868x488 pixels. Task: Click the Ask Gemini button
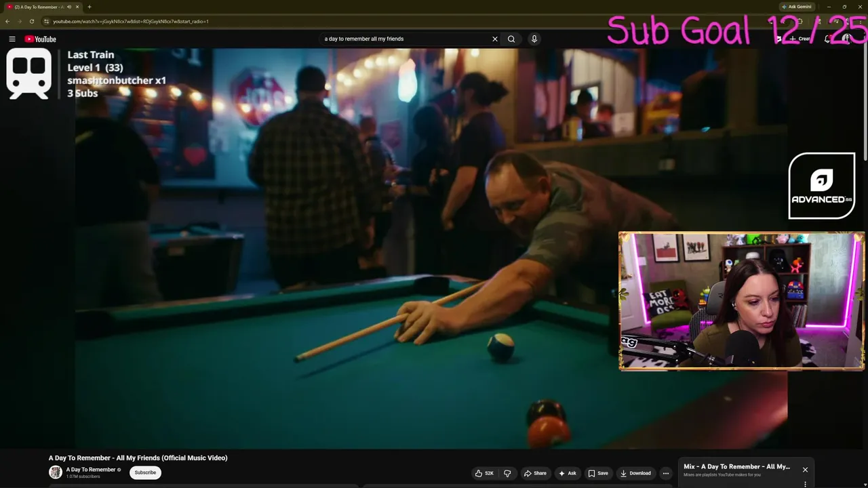click(797, 7)
